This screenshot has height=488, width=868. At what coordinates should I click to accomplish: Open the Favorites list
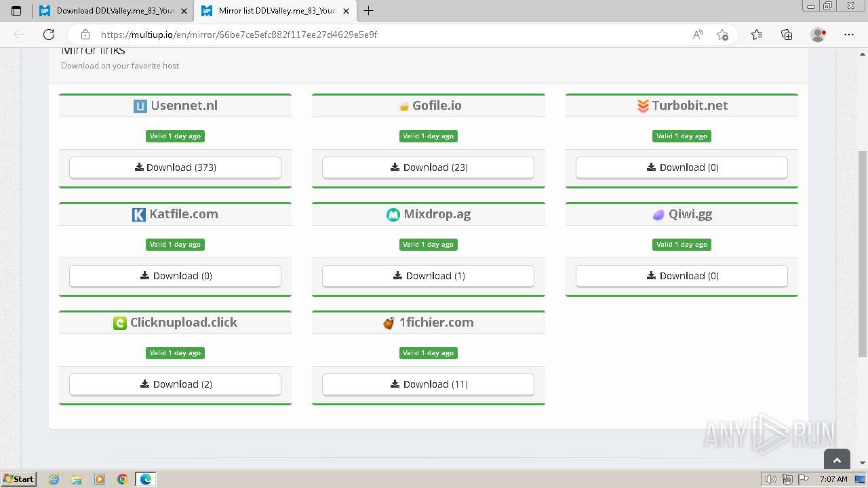757,35
